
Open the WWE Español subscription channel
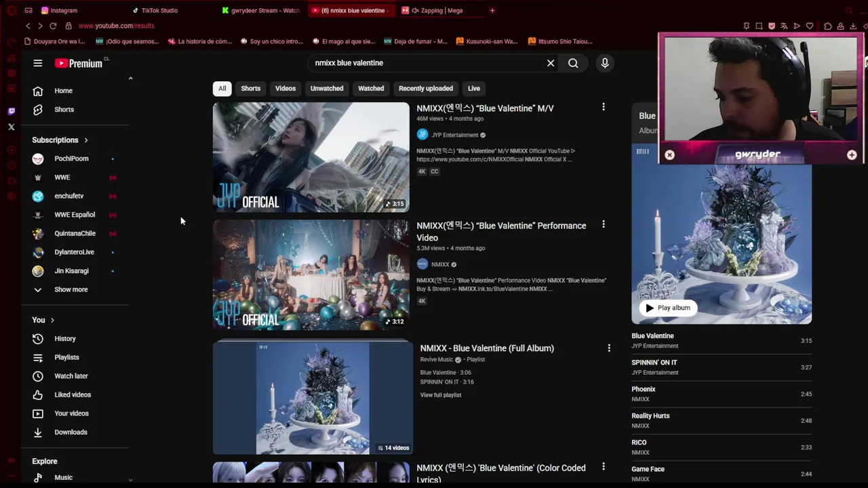pos(75,215)
